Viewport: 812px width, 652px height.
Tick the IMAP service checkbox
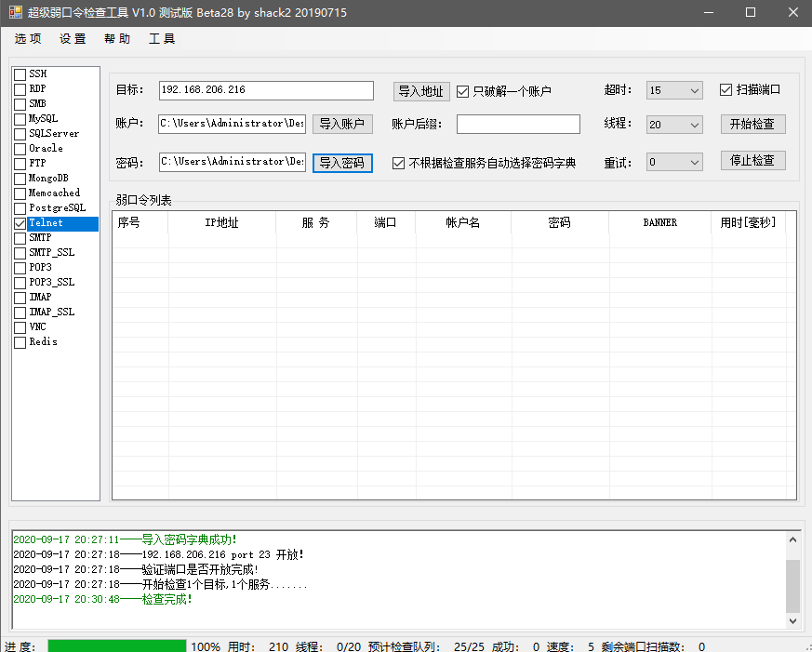[x=20, y=299]
